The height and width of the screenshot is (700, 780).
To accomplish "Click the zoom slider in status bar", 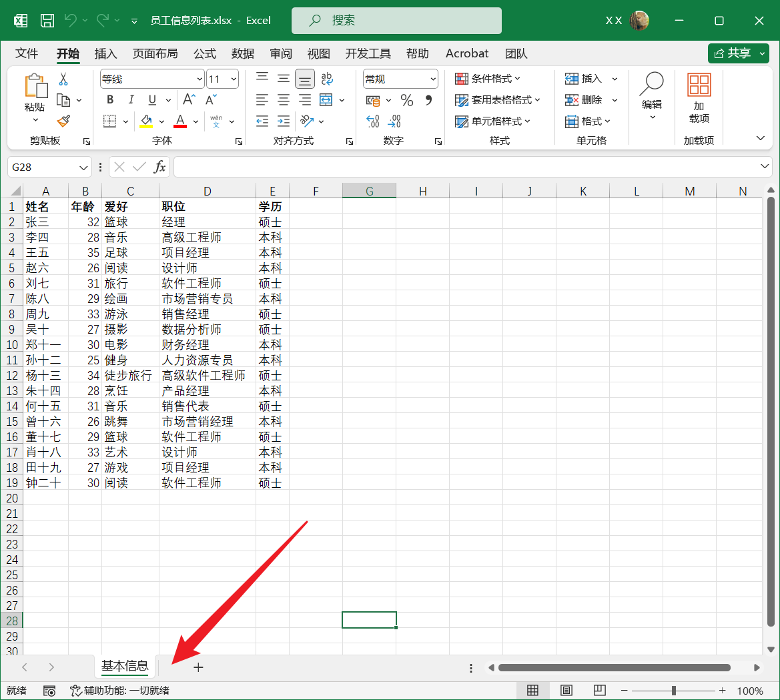I will point(674,691).
